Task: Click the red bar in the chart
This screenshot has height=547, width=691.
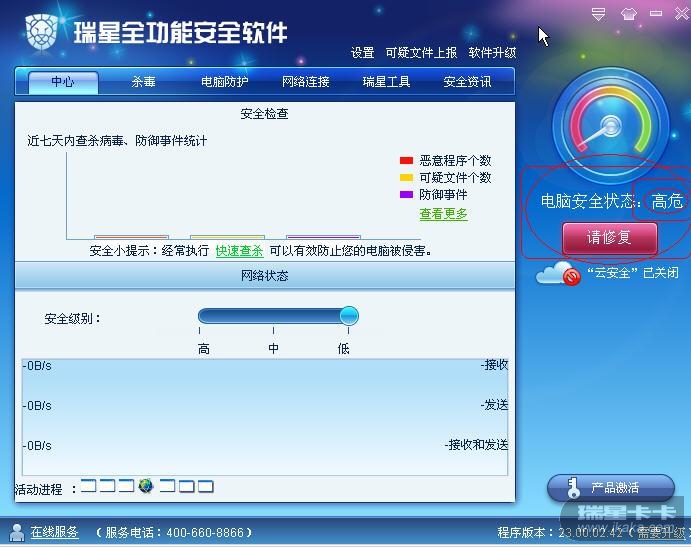Action: (131, 237)
